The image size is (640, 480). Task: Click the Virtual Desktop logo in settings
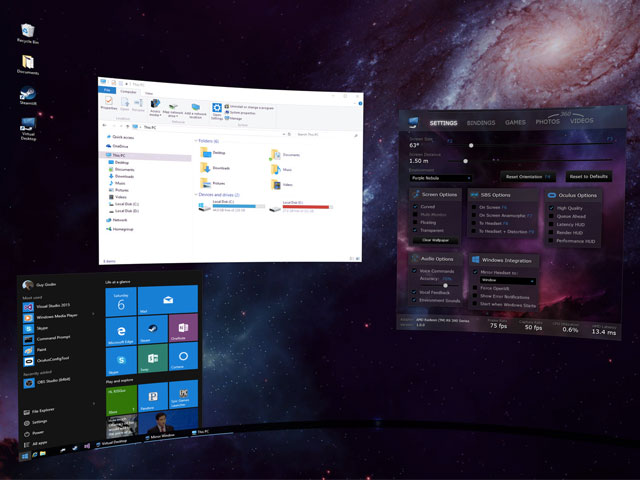414,122
